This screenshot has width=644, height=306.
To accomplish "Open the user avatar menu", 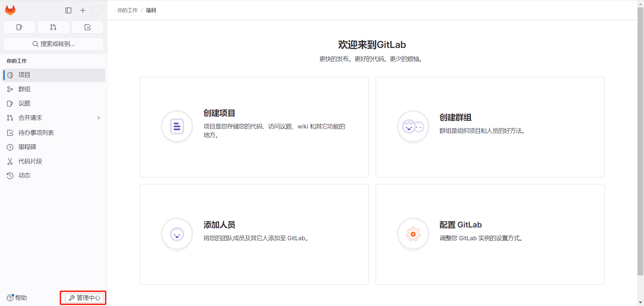I will click(97, 10).
